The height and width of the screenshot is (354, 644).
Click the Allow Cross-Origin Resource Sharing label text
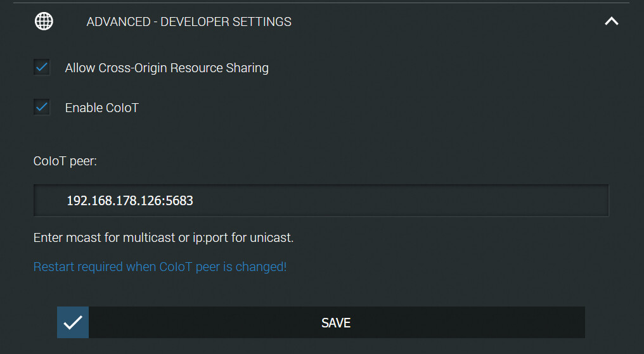(x=167, y=68)
